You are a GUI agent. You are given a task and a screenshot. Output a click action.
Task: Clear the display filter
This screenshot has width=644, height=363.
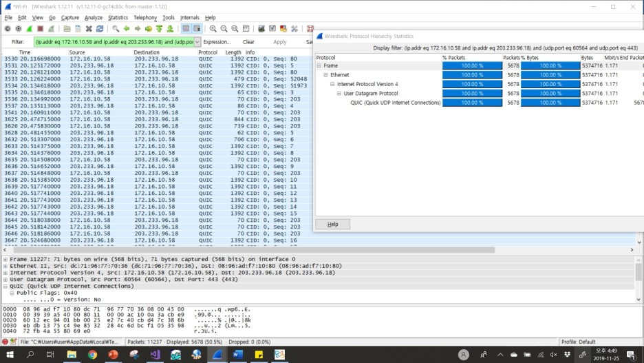click(248, 42)
